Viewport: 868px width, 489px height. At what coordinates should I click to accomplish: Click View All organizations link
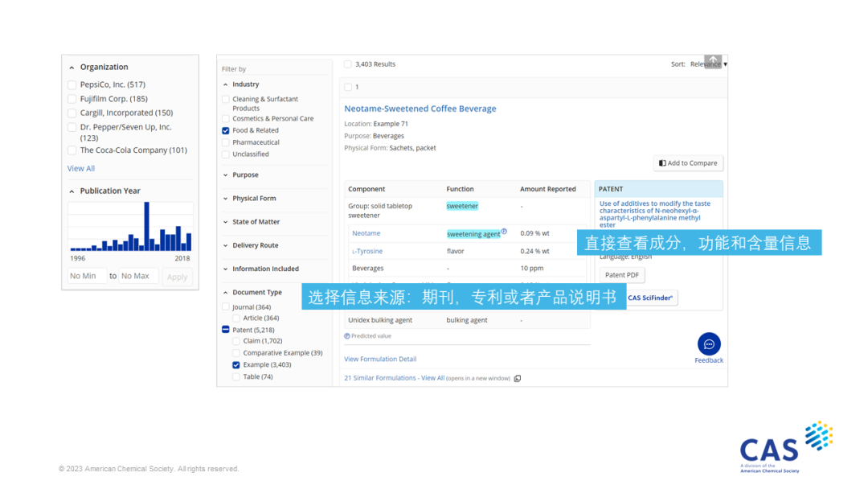pos(81,168)
